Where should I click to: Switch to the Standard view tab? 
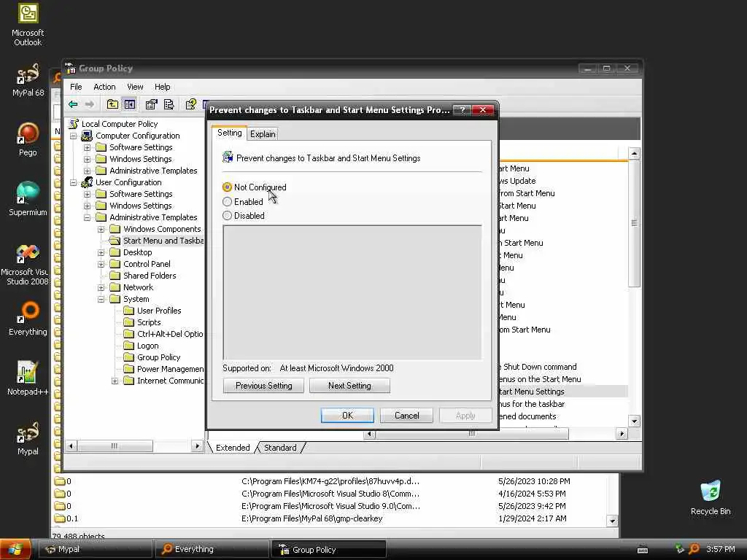point(280,448)
